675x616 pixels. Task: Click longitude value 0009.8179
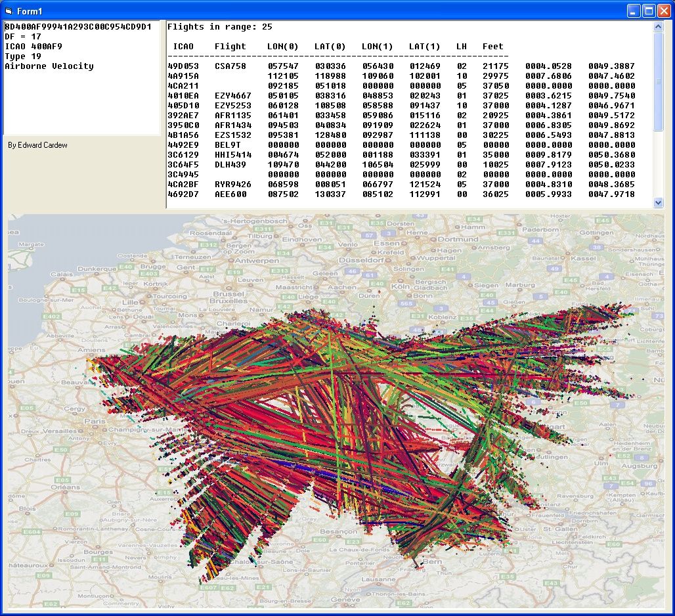click(x=548, y=155)
